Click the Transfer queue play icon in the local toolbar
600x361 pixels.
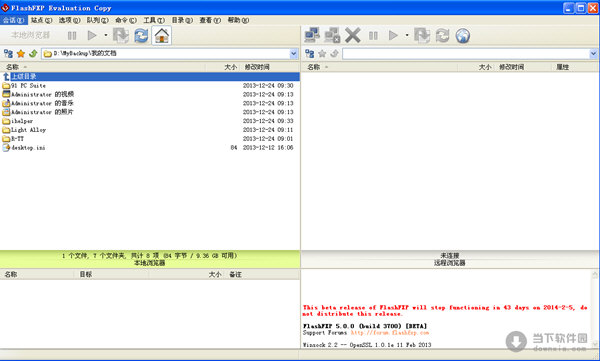click(92, 35)
